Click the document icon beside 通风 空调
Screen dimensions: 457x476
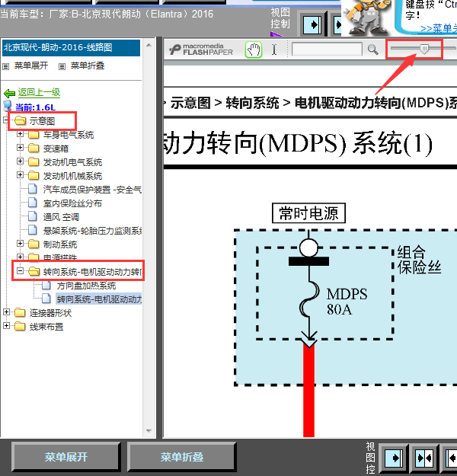point(33,216)
